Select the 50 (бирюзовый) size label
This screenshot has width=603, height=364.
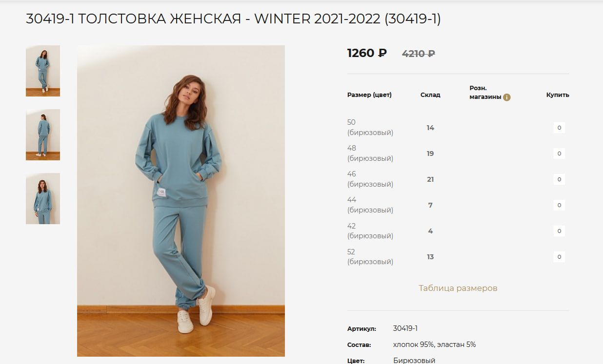point(370,127)
